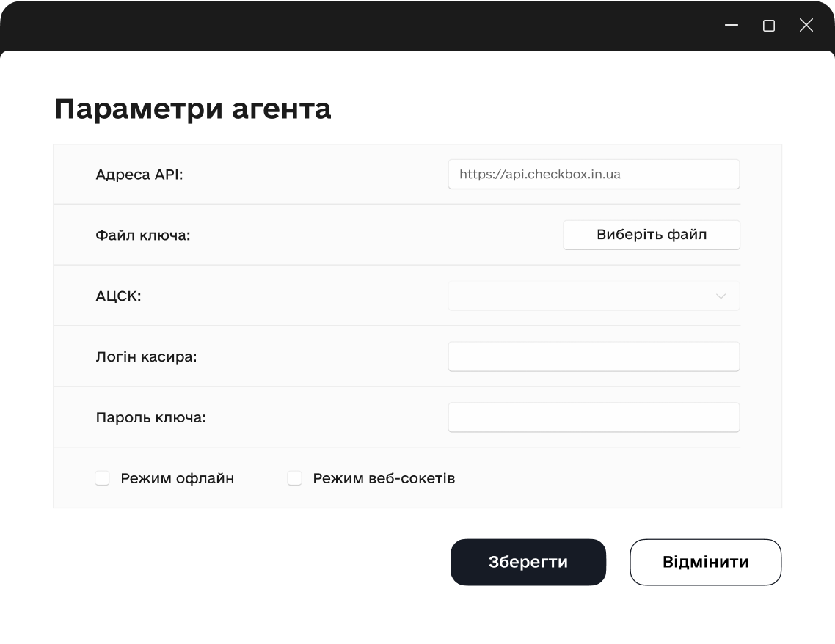Click the Виберіть файл button
This screenshot has width=835, height=644.
point(652,235)
